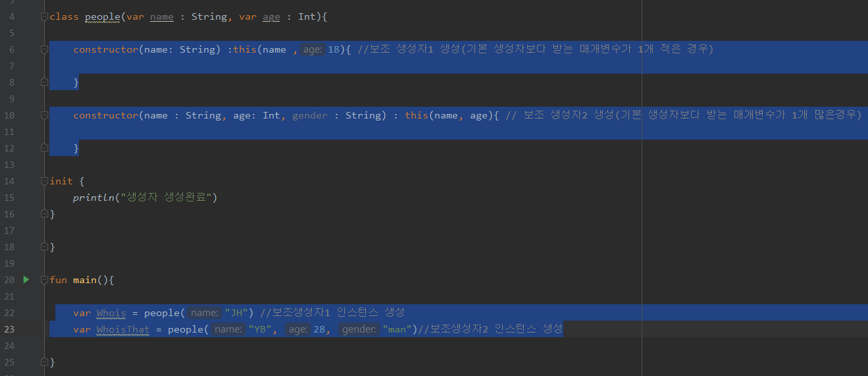
Task: Click the string "YB"
Action: point(259,329)
